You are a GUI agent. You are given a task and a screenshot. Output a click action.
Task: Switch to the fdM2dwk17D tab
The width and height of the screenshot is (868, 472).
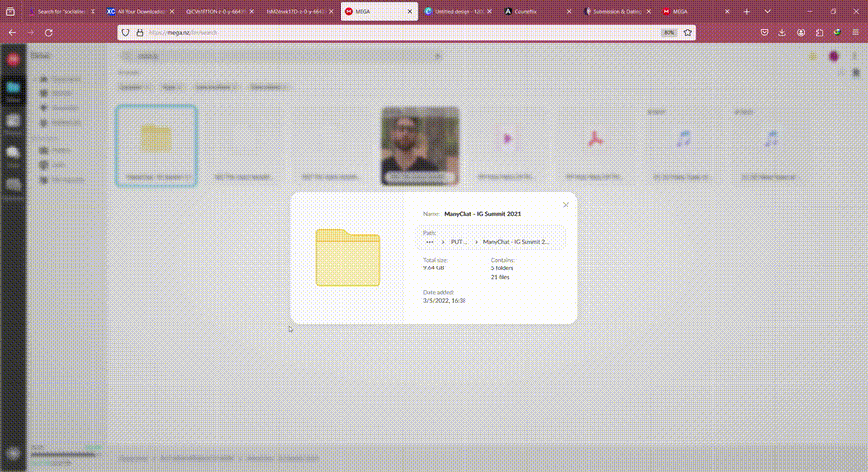(299, 11)
